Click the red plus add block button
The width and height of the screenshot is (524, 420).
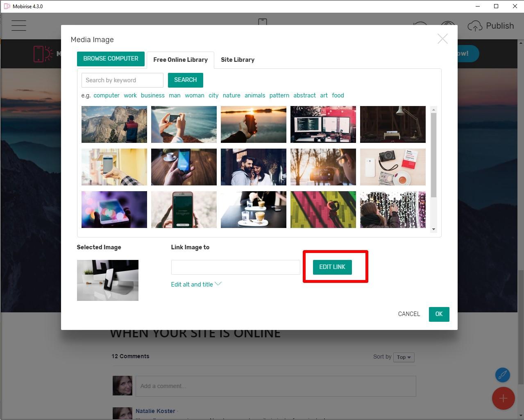pyautogui.click(x=503, y=398)
